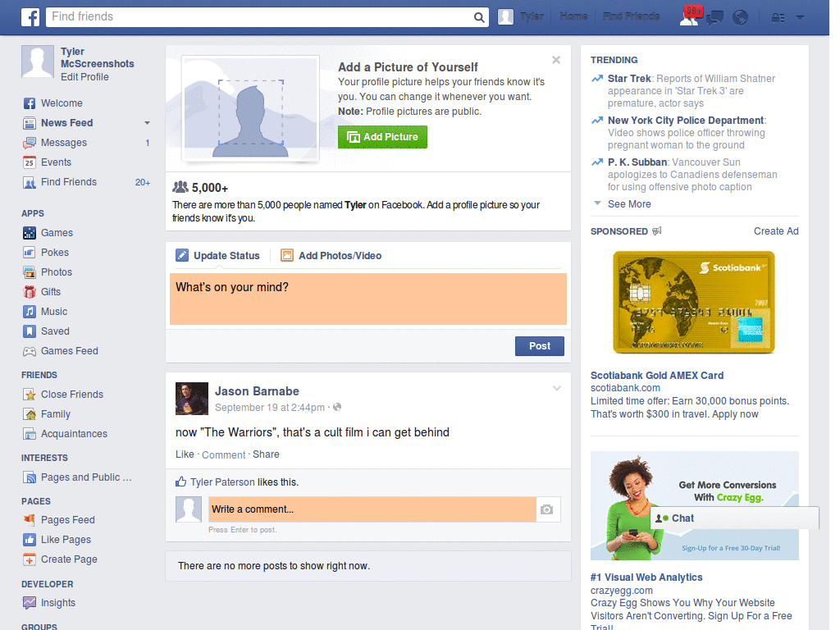
Task: Click the What's on your mind box
Action: pos(368,299)
